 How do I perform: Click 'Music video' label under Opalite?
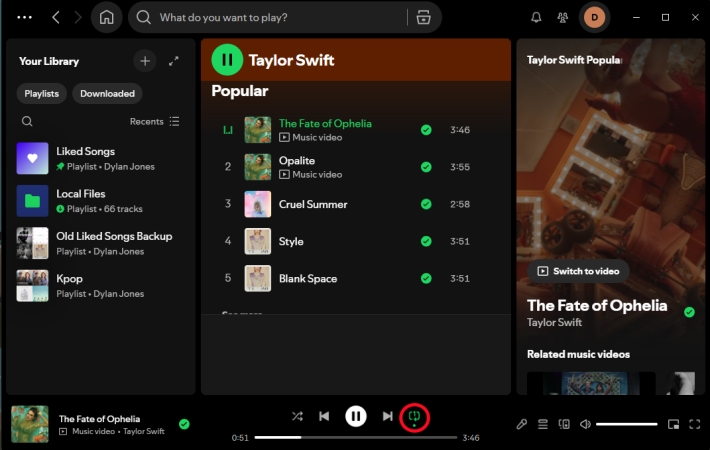pyautogui.click(x=317, y=174)
